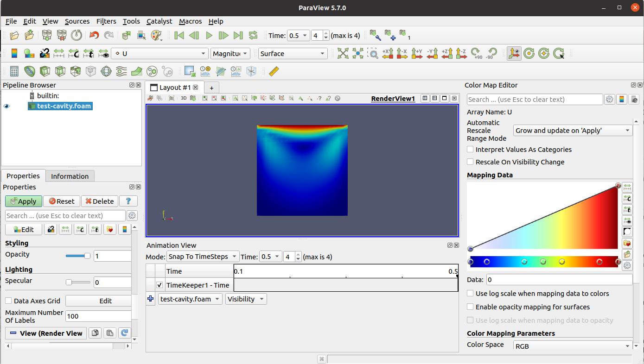Check Use log scale when mapping data
This screenshot has height=364, width=644.
(x=471, y=294)
